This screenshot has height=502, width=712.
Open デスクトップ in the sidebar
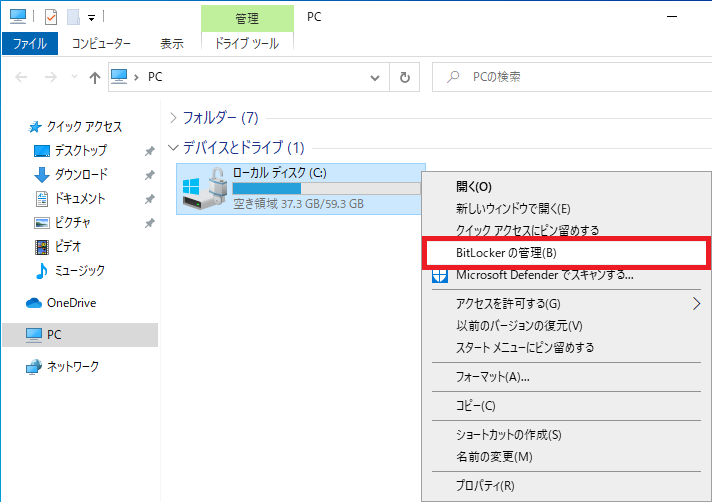(80, 150)
